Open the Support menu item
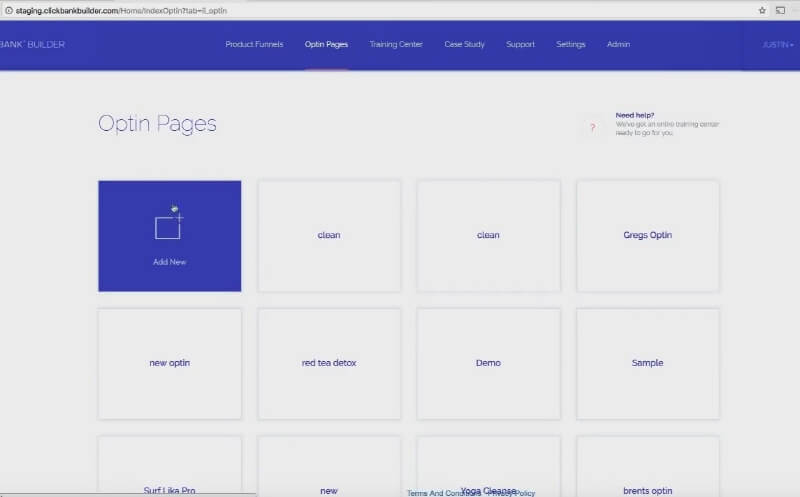 point(520,44)
